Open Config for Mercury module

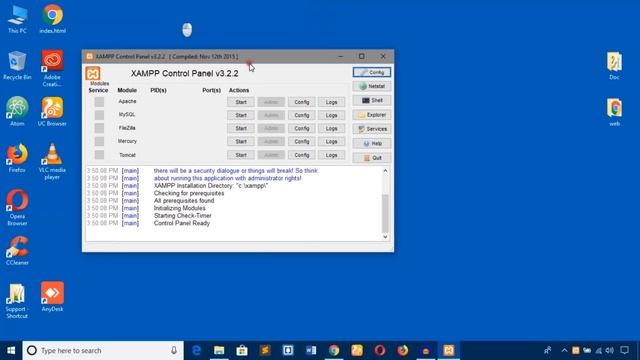pos(302,141)
